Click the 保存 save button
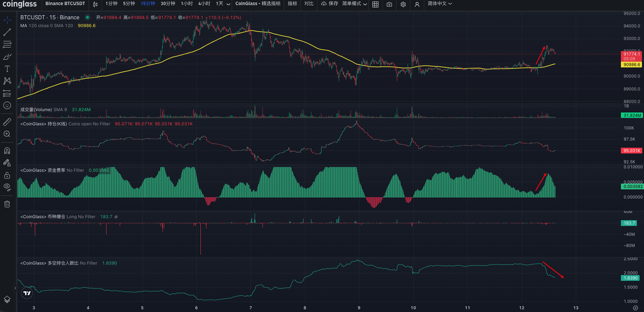 [330, 4]
